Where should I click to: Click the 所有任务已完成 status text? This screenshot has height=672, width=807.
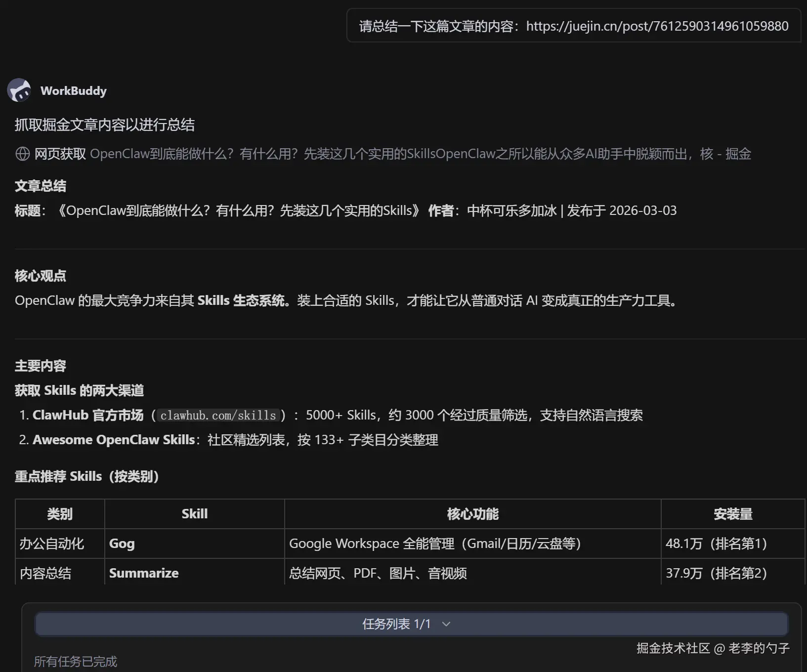coord(76,662)
